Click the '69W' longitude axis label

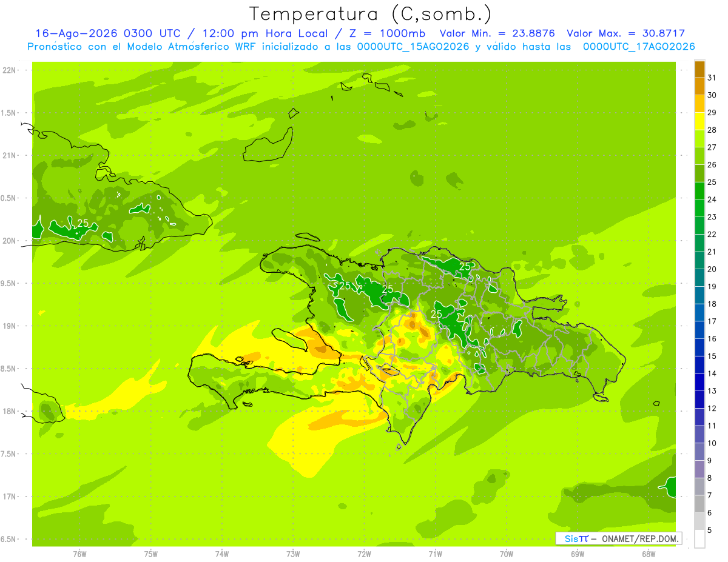click(x=578, y=554)
